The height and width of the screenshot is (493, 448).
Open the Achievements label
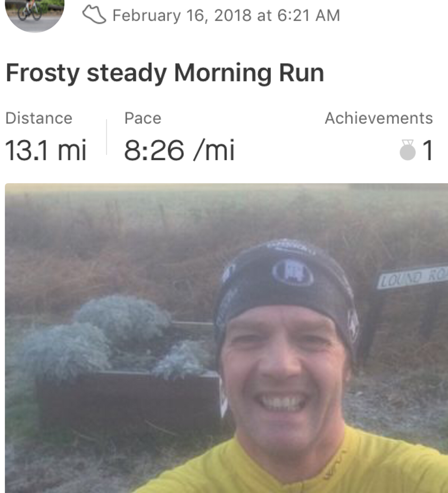pos(379,118)
